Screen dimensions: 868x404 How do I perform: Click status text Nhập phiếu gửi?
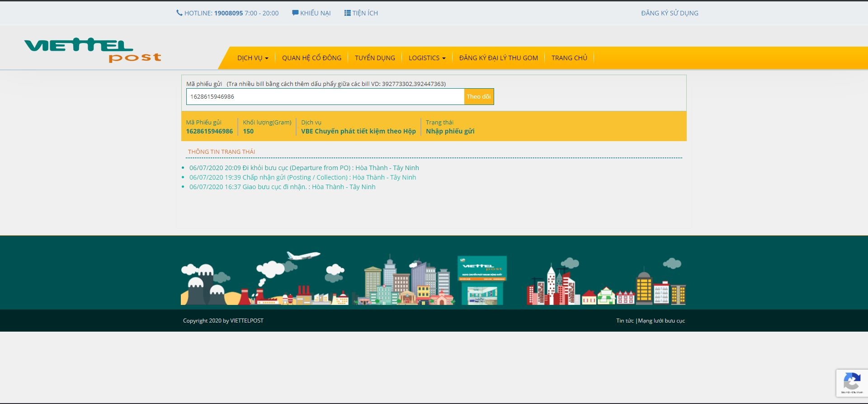(450, 131)
